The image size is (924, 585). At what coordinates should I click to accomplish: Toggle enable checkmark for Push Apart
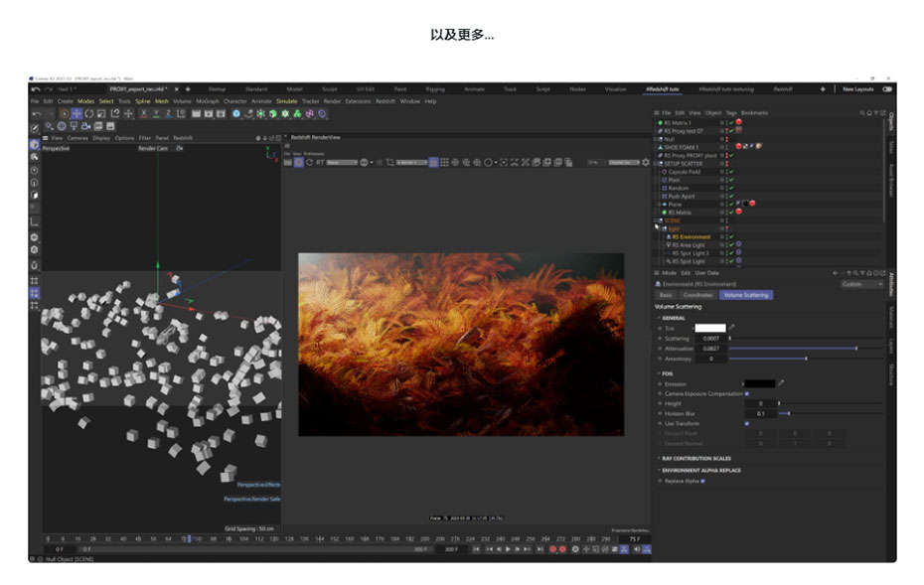731,197
